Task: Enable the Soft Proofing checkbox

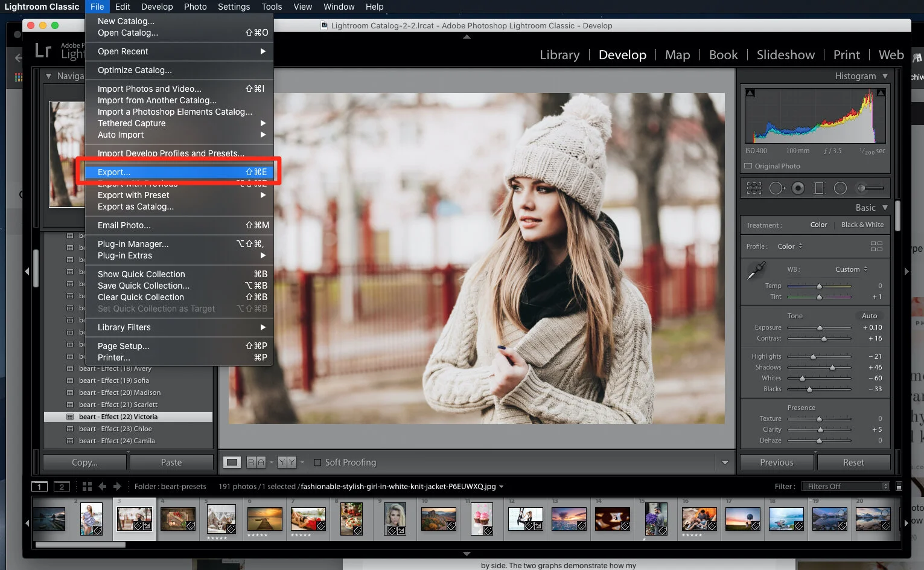Action: [x=317, y=463]
